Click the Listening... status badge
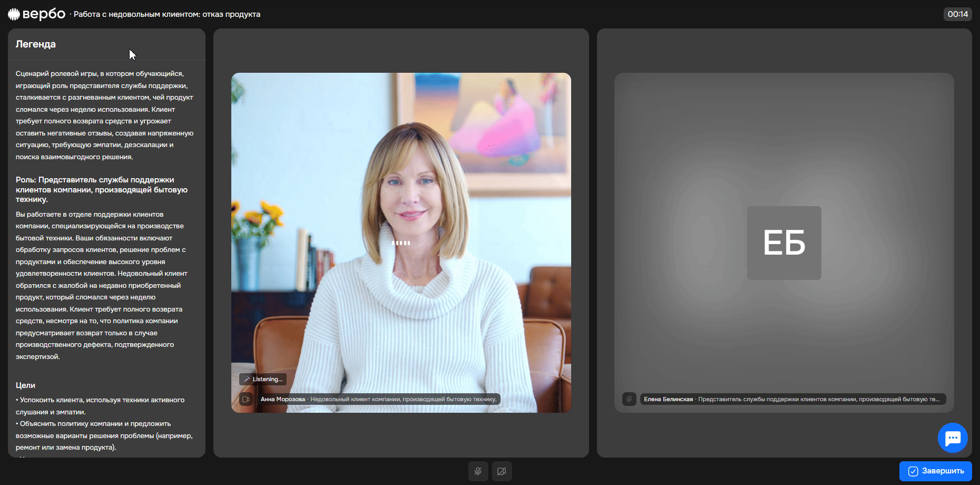The image size is (980, 485). (263, 379)
